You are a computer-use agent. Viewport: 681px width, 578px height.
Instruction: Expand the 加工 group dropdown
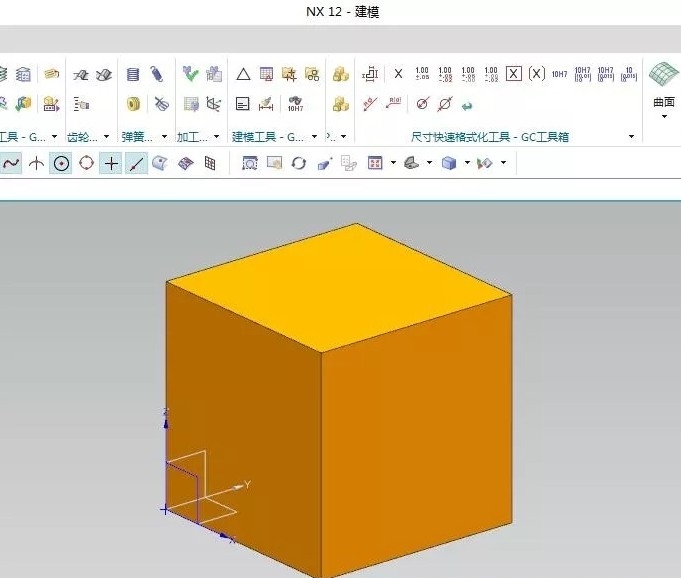click(216, 137)
